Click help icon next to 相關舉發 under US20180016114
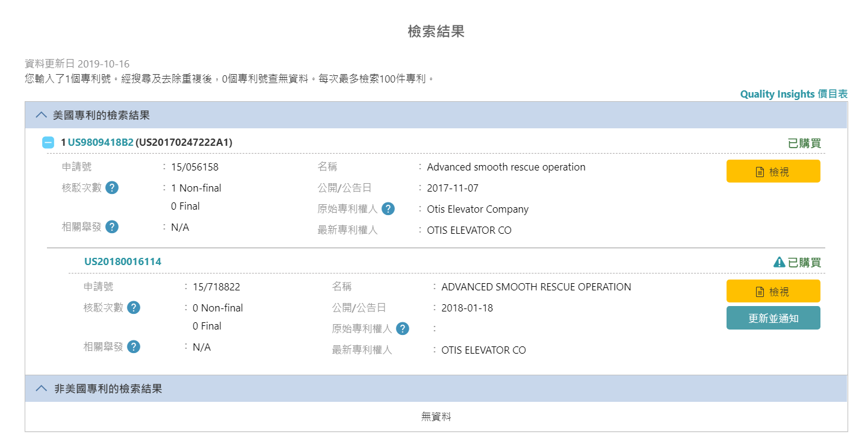 [x=134, y=346]
